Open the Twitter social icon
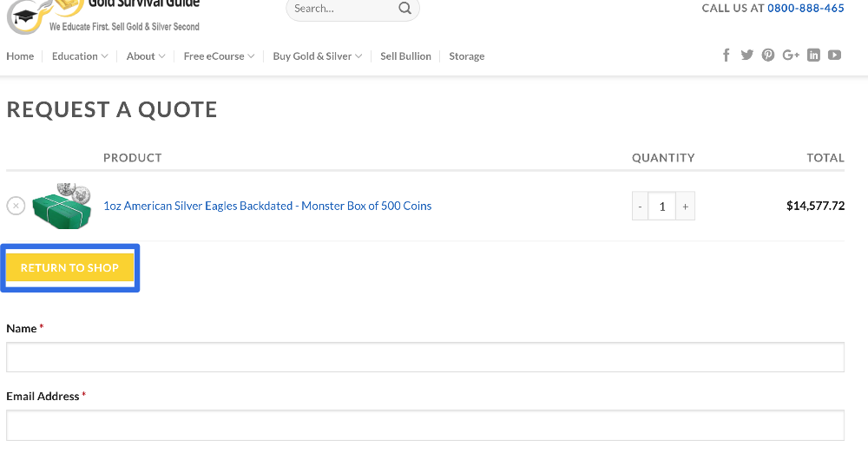Viewport: 868px width, 453px height. tap(747, 55)
